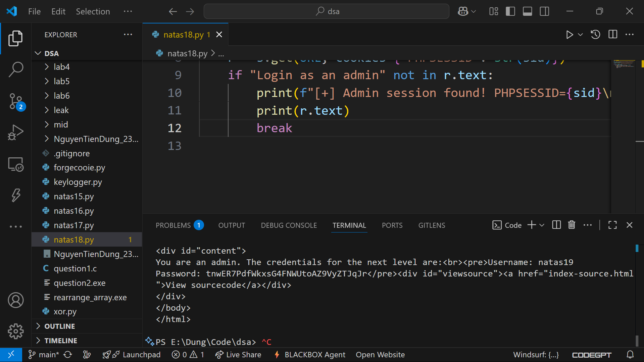
Task: Open the Manage settings gear
Action: pos(16,331)
